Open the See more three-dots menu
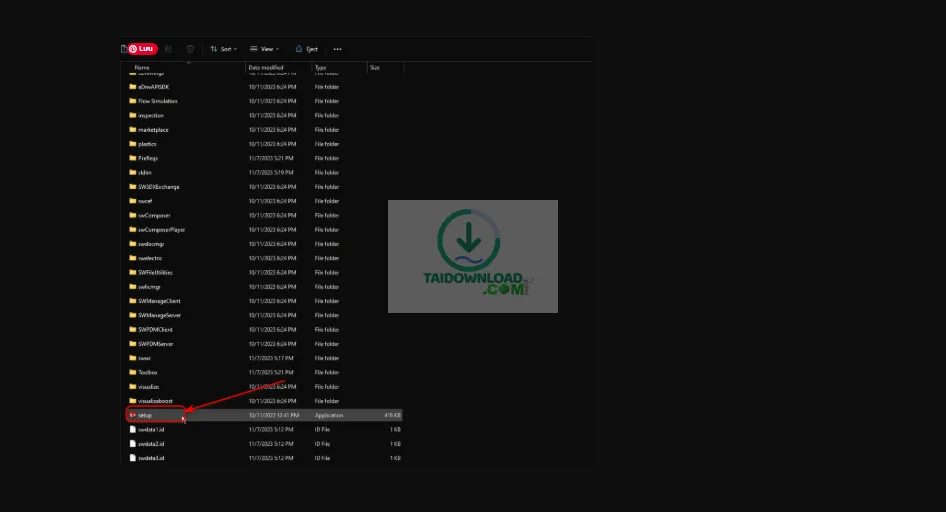The height and width of the screenshot is (512, 946). click(337, 49)
